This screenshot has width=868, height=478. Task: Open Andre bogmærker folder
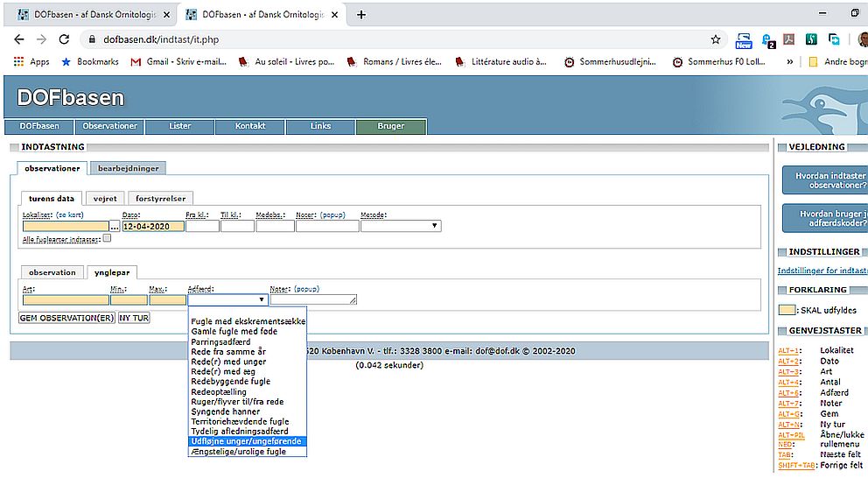point(838,61)
